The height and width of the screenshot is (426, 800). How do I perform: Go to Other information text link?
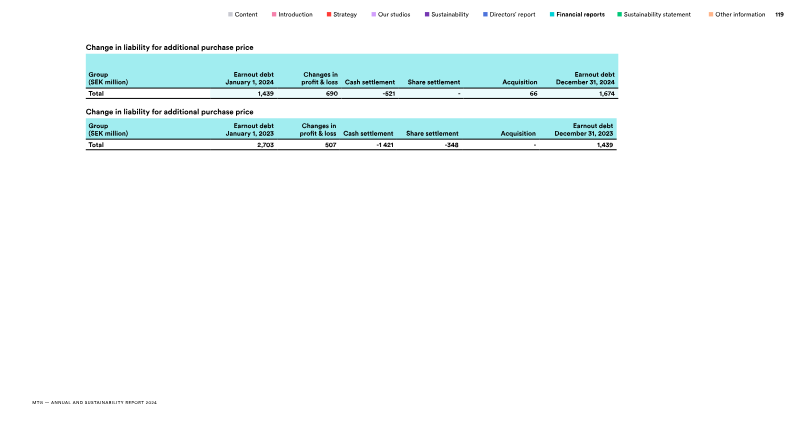pos(740,15)
